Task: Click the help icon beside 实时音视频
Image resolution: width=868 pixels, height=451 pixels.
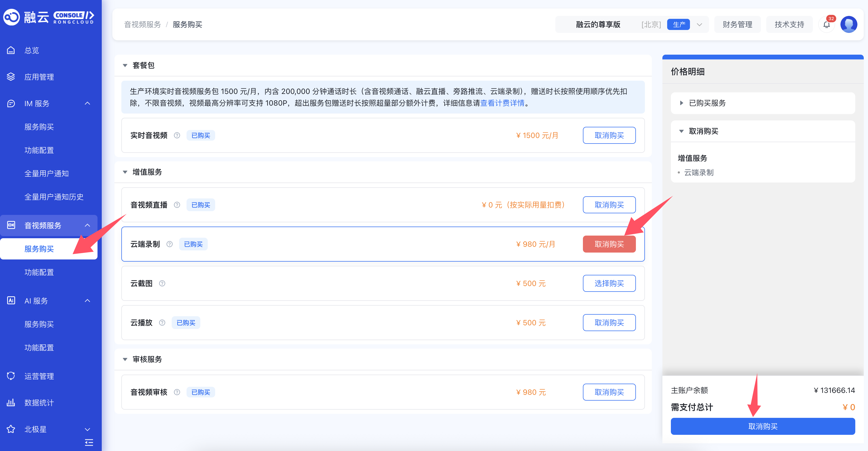Action: [x=177, y=135]
